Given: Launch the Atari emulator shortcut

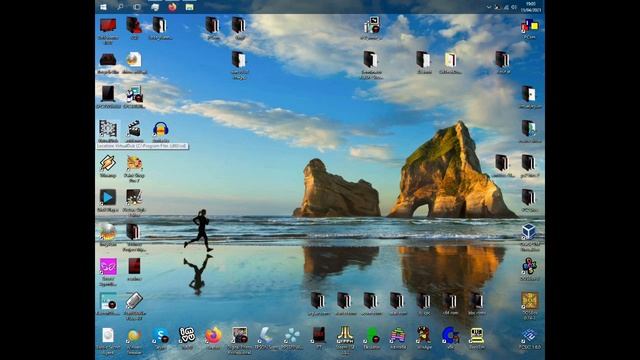Looking at the screenshot, I should pos(345,335).
